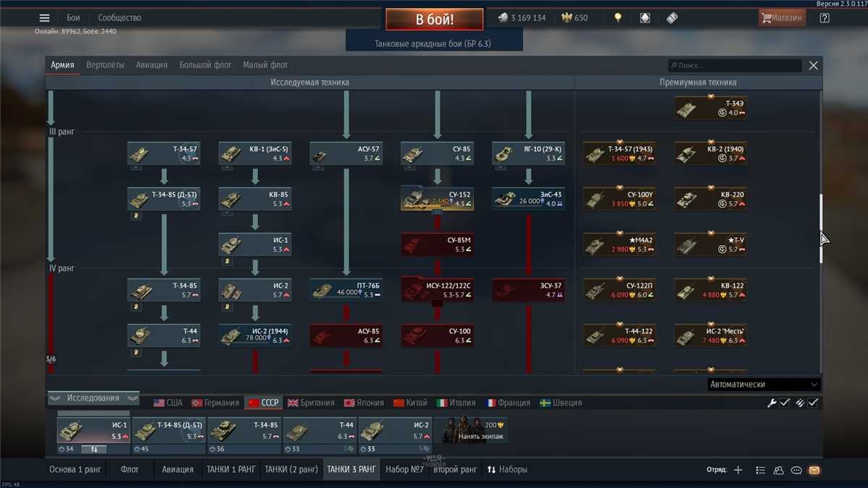Open the mail envelope icon
Image resolution: width=868 pixels, height=488 pixels.
pos(814,470)
